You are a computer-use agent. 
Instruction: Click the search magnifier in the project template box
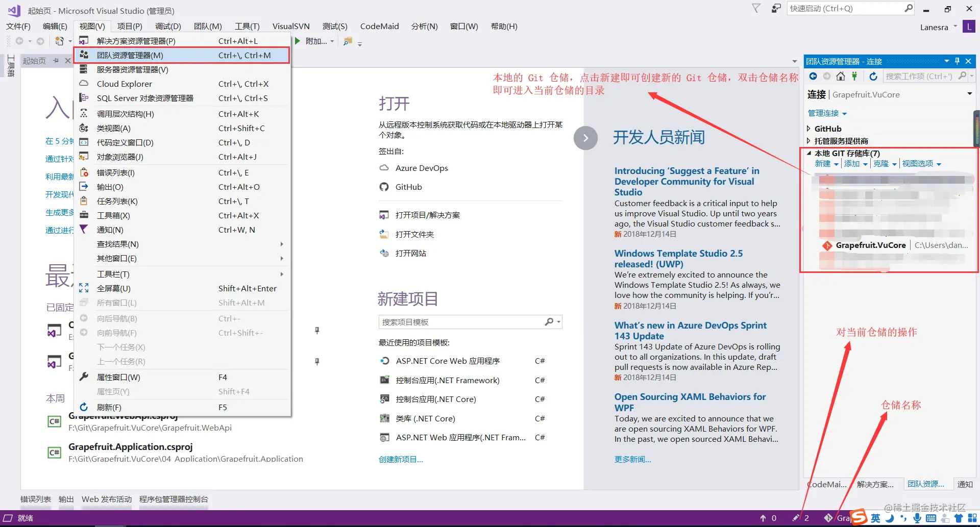(549, 322)
